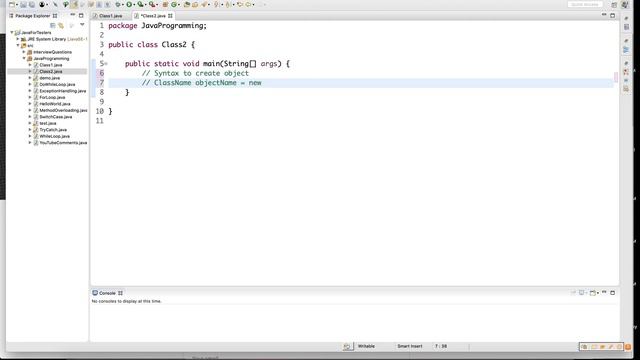
Task: Click the Outline view icon in right trim
Action: pos(626,50)
